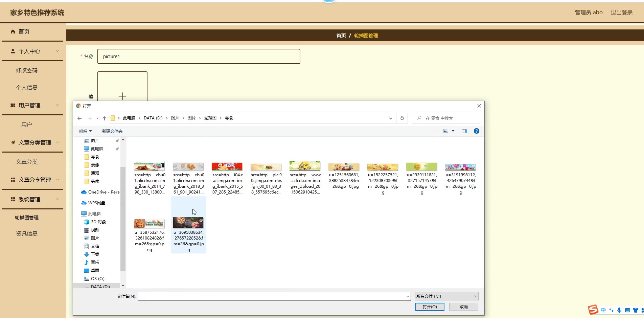Close the 打开 file dialog
Screen dimensions: 644x318
tap(479, 106)
